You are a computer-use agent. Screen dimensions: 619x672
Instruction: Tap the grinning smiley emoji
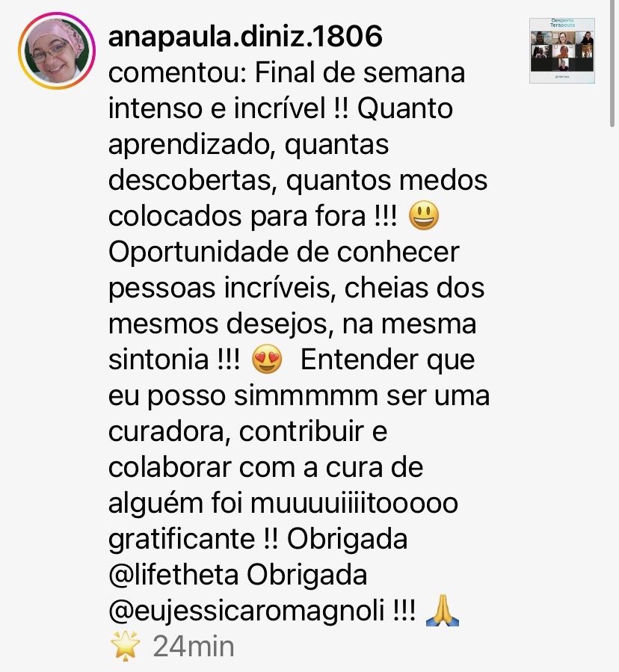coord(424,216)
